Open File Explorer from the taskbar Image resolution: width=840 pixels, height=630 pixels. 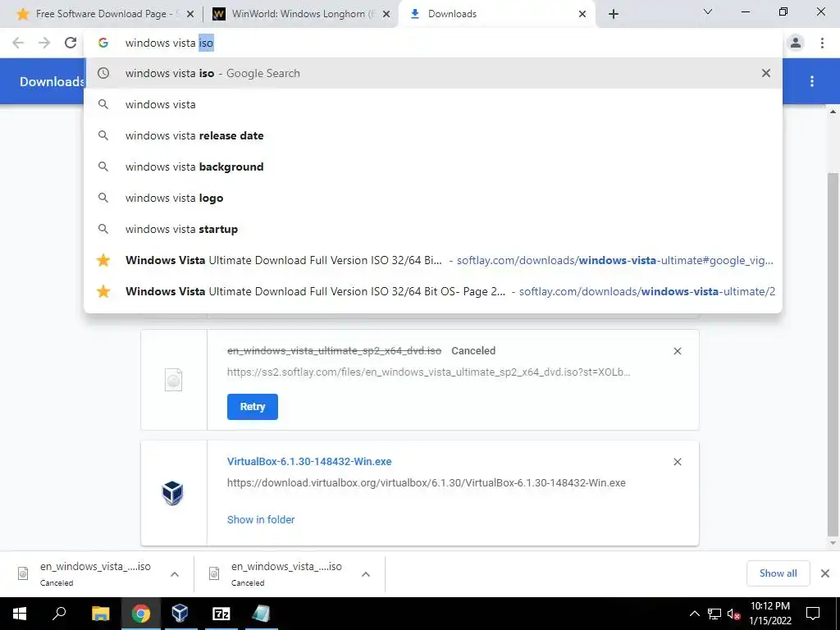pos(100,614)
